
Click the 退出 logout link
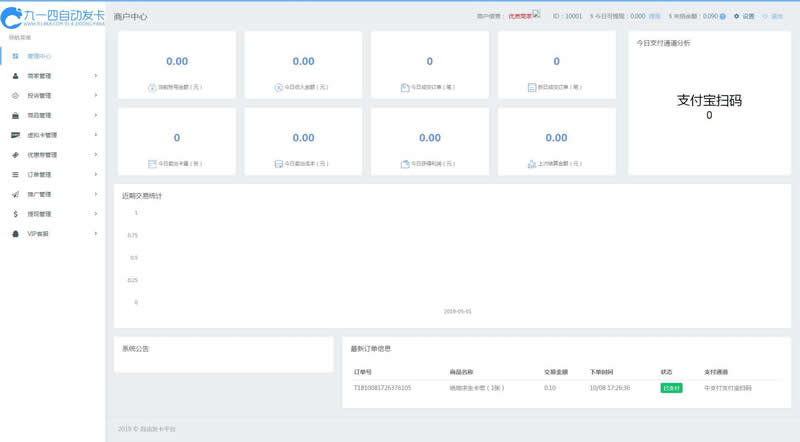click(777, 16)
